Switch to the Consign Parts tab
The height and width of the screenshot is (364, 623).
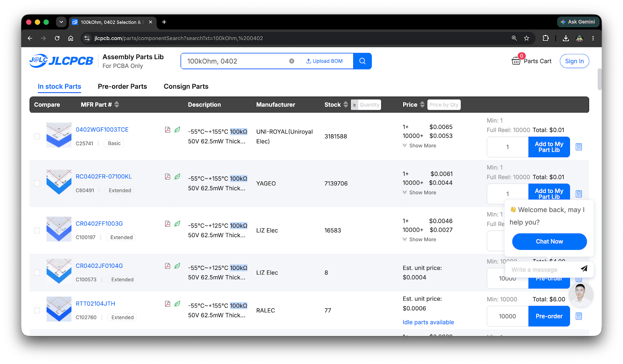click(186, 86)
